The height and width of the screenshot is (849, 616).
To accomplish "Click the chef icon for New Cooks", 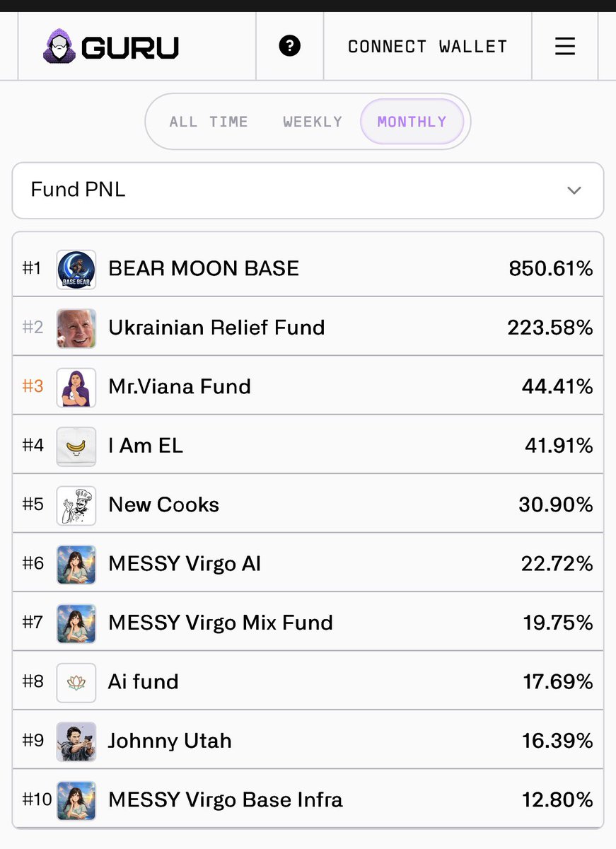I will tap(76, 505).
